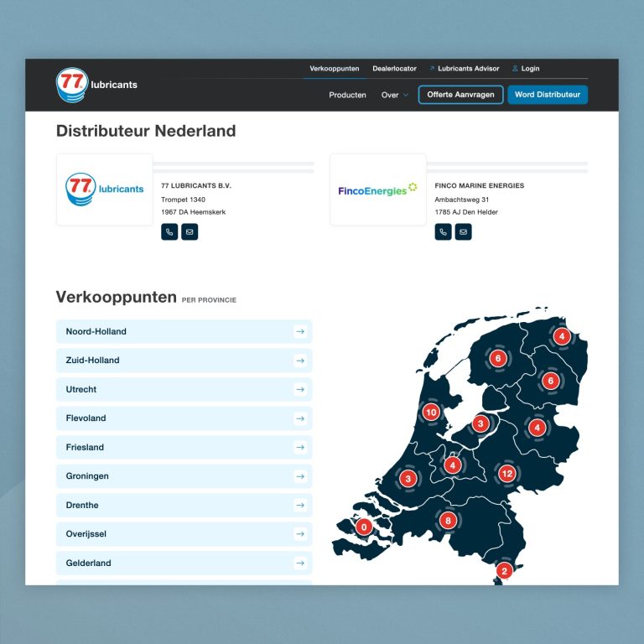Viewport: 644px width, 644px height.
Task: Open the Gelderland province row
Action: pos(184,563)
